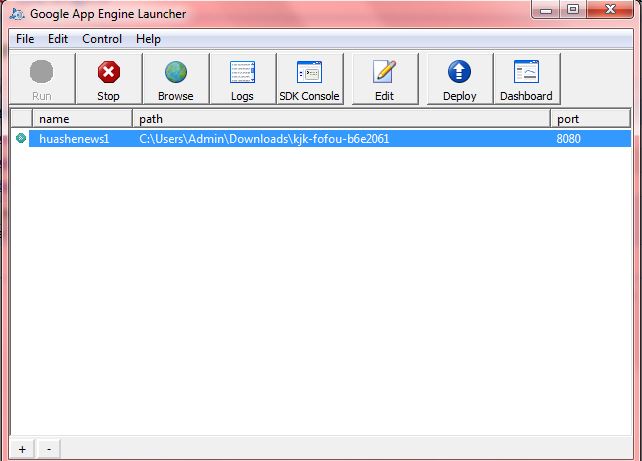Open the Help menu
This screenshot has height=461, width=642.
[x=148, y=39]
